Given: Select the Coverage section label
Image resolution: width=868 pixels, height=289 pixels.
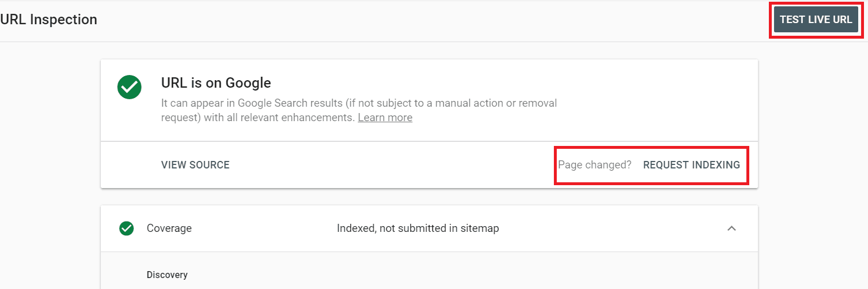Looking at the screenshot, I should (169, 228).
